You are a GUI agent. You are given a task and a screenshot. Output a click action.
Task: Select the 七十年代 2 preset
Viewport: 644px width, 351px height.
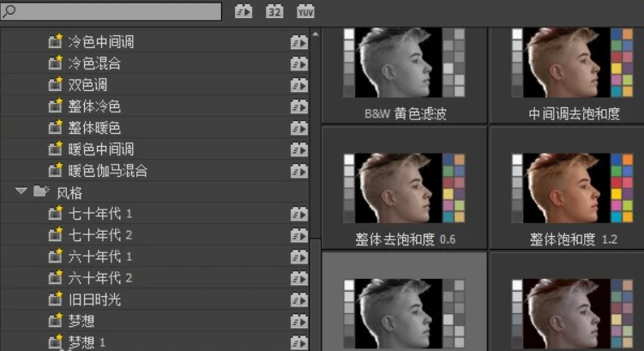(99, 234)
